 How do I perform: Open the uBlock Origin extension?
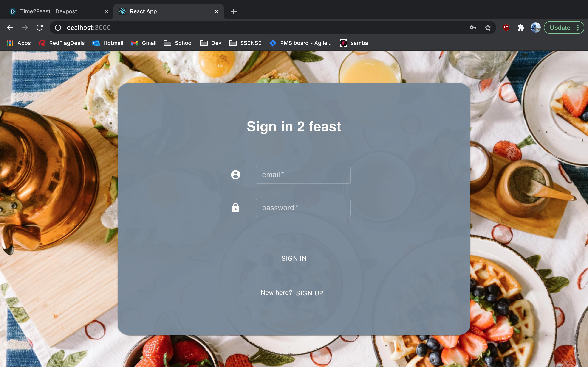[x=506, y=28]
